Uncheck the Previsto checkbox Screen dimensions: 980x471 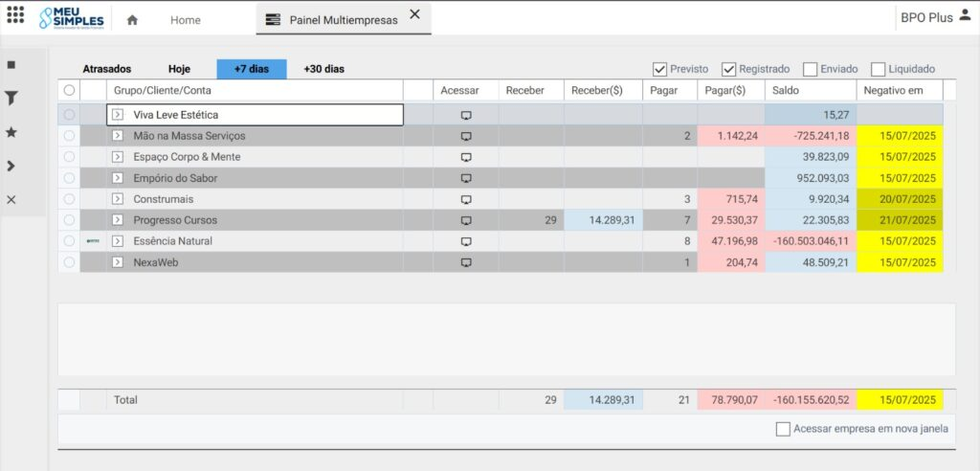pos(659,69)
